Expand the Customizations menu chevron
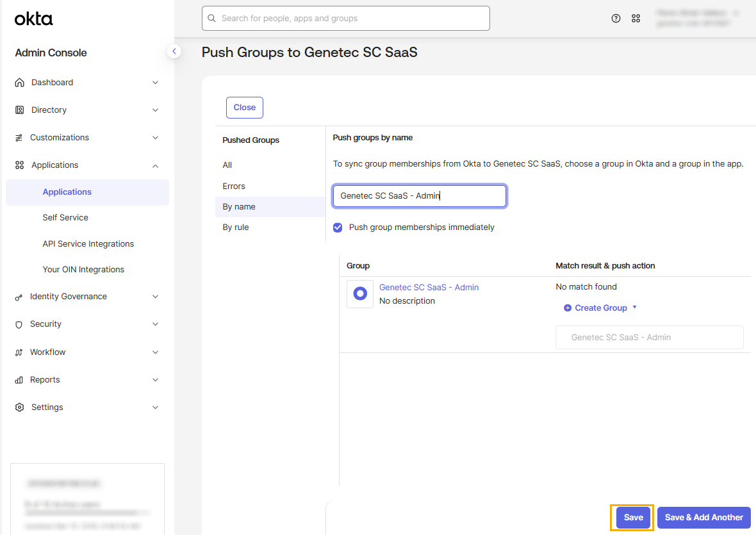 point(155,138)
